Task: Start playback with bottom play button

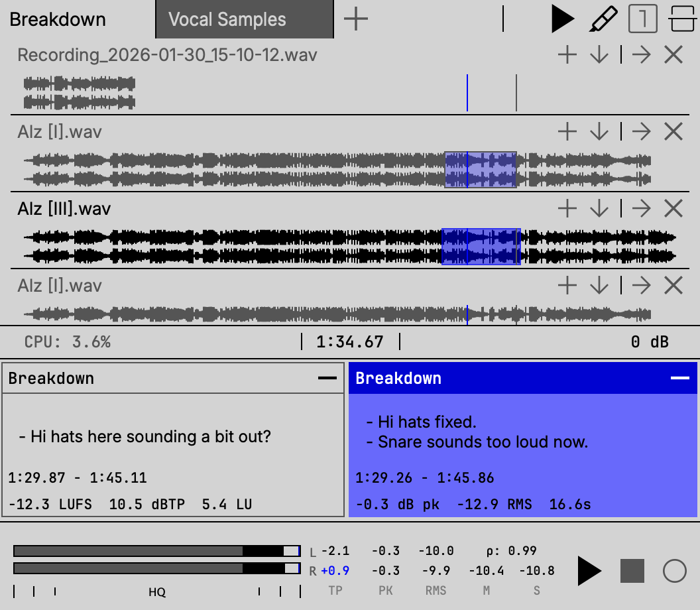Action: [x=589, y=571]
